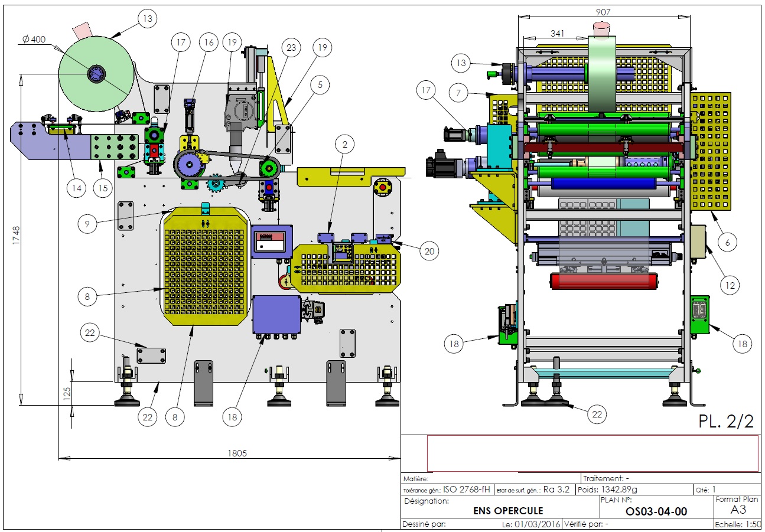Click the empty red-bordered box in the title block
Screen dimensions: 765x532
click(593, 453)
